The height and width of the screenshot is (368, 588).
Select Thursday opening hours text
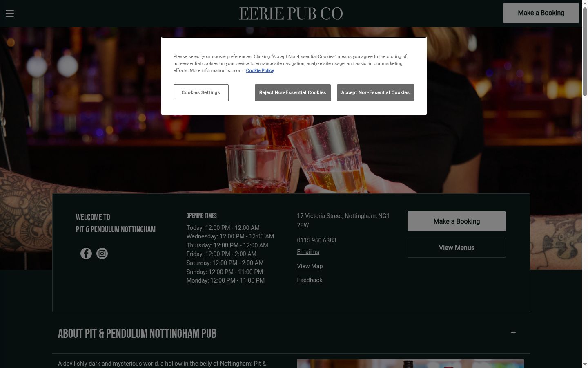227,245
